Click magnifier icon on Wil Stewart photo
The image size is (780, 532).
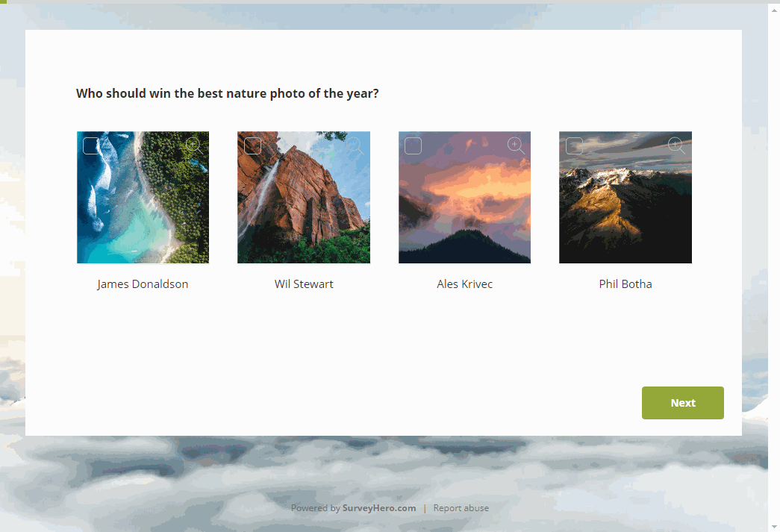(x=355, y=146)
